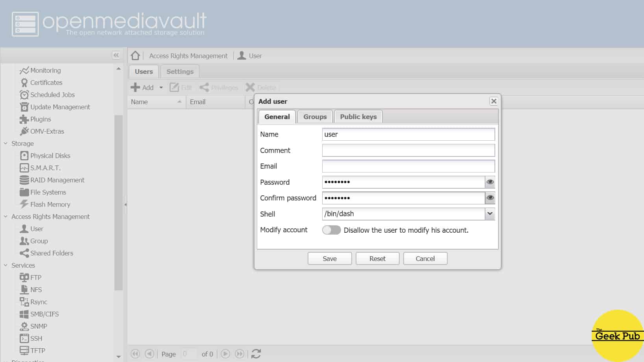Viewport: 644px width, 362px height.
Task: Open Shared Folders
Action: (46, 253)
